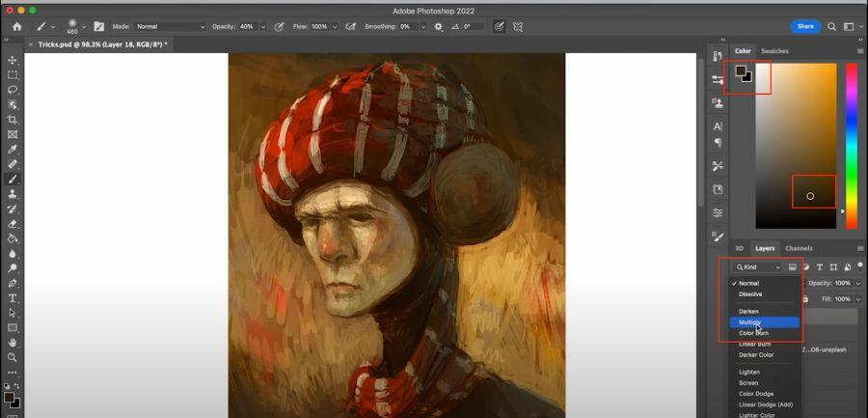Open the painting Mode dropdown
This screenshot has width=868, height=418.
point(170,27)
